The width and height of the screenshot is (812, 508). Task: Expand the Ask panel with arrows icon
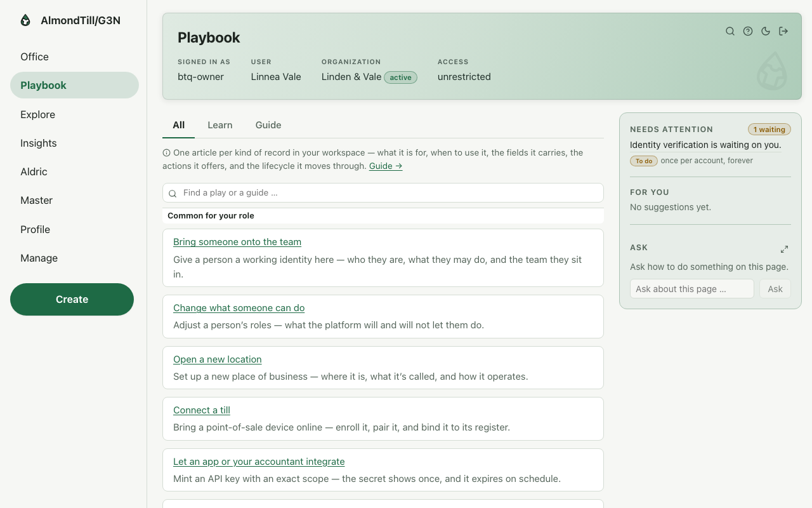pyautogui.click(x=784, y=249)
